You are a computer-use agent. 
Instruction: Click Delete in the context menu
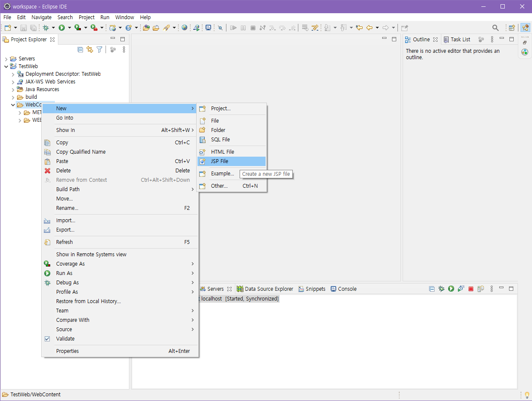click(x=120, y=171)
